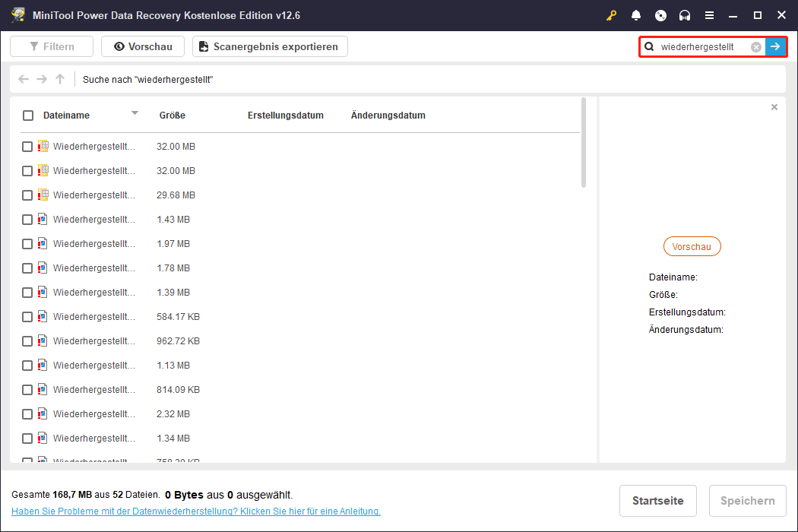Open the notifications bell icon
Image resolution: width=798 pixels, height=532 pixels.
click(635, 15)
